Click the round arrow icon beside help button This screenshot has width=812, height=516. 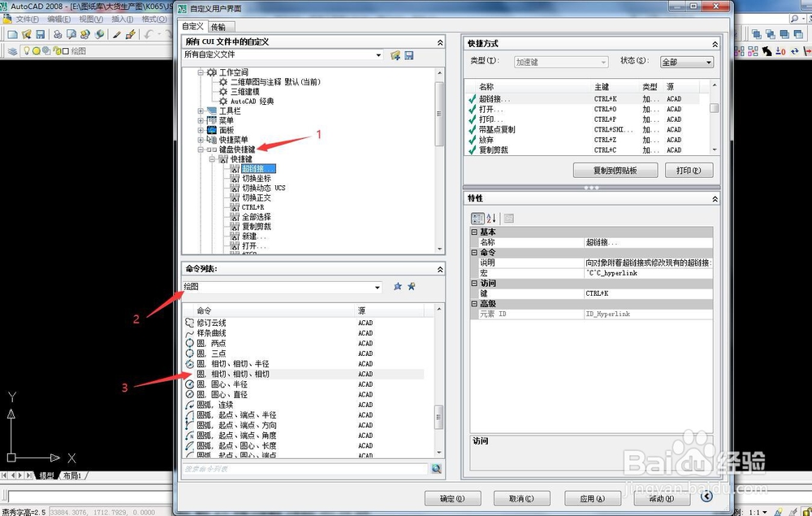tap(706, 496)
